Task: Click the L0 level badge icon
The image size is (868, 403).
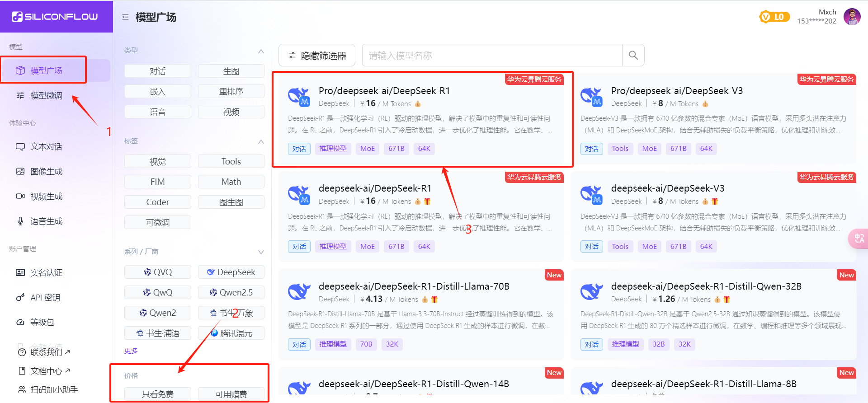Action: tap(774, 17)
